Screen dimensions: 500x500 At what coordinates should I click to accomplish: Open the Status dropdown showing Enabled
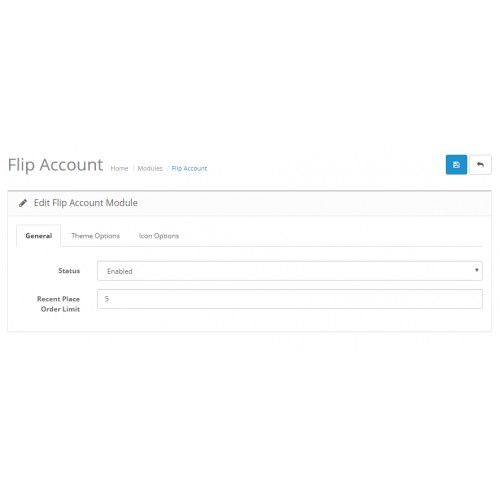tap(290, 271)
